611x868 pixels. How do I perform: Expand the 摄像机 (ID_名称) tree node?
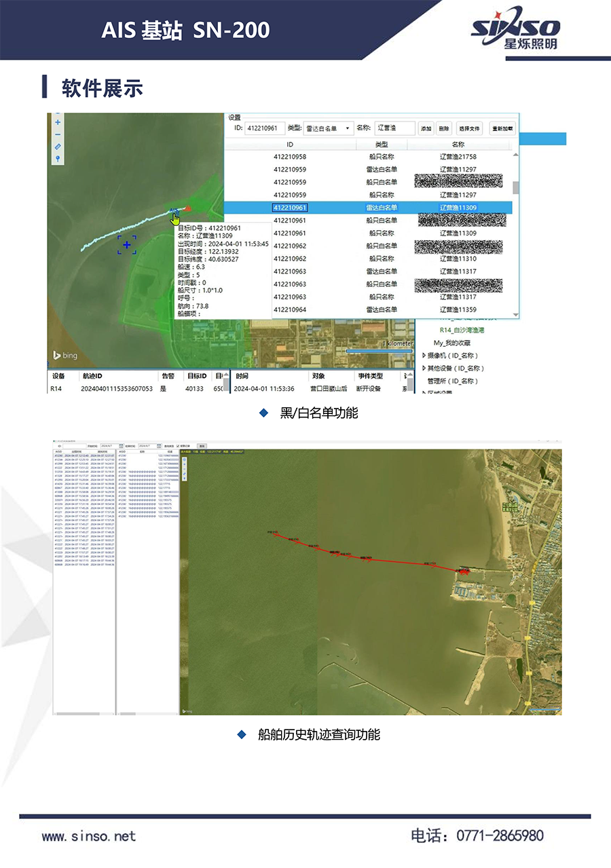point(425,356)
